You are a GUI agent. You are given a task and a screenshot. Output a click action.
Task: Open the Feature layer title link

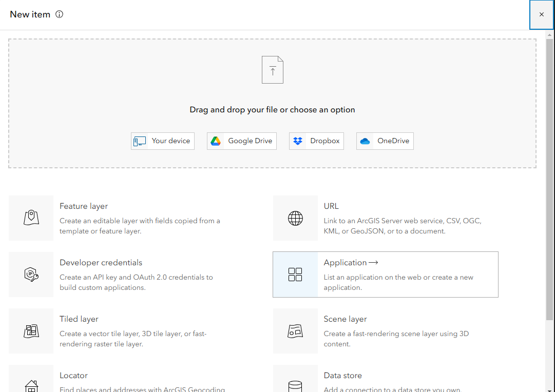84,206
